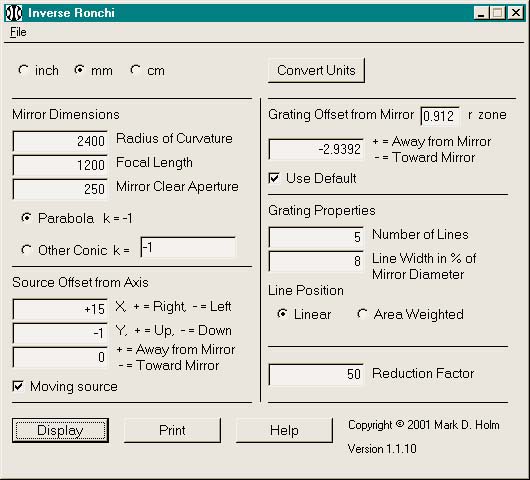Click the Print button

pos(172,430)
